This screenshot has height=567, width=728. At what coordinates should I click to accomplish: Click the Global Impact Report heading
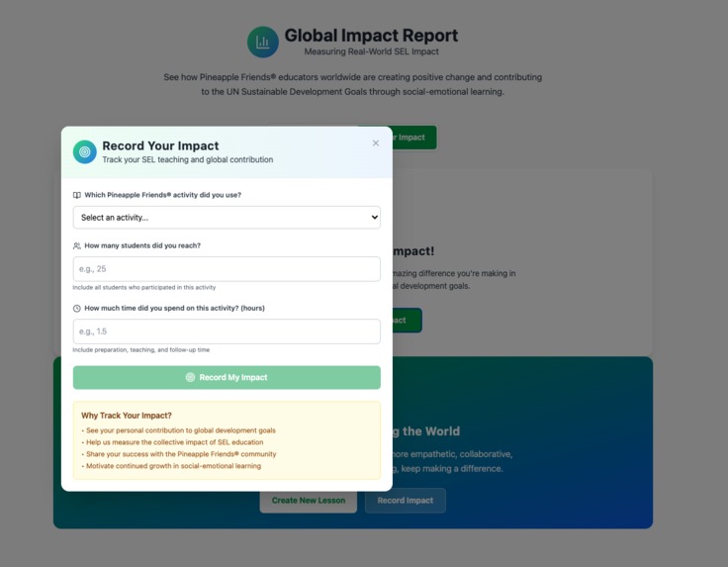click(371, 36)
